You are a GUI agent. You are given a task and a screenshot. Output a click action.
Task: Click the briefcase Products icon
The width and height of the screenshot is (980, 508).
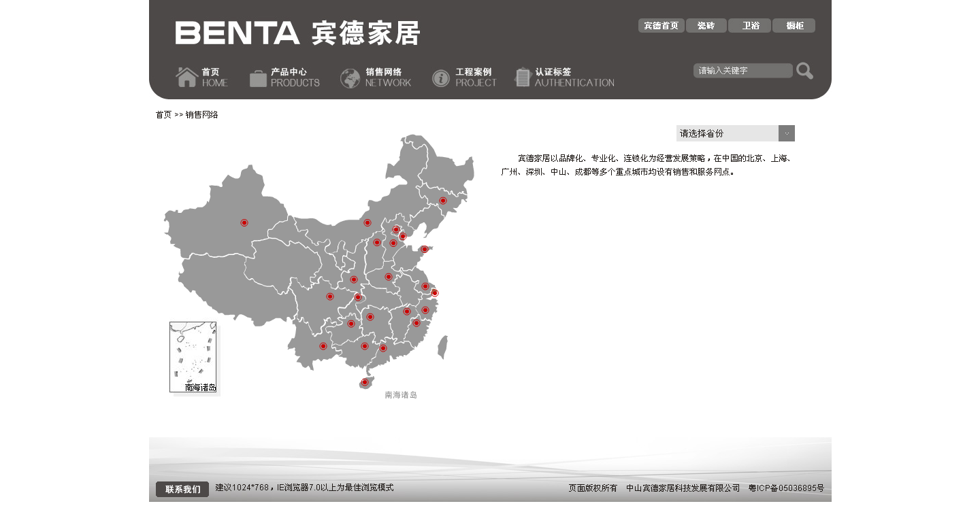pos(258,78)
